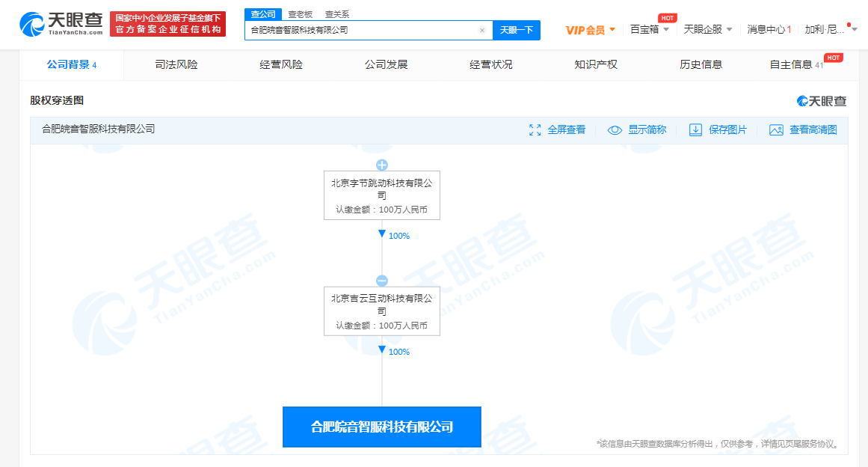Select the 查老板 search tab
The height and width of the screenshot is (467, 868).
tap(300, 14)
